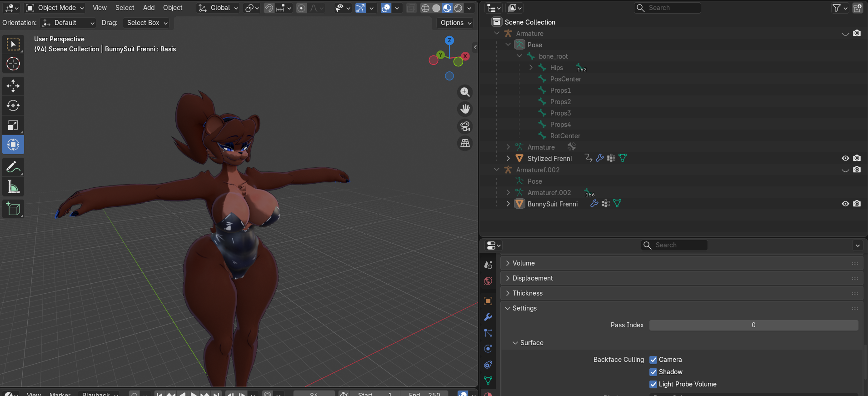Open the Global transform orientation dropdown
Screen dimensions: 868x396
pos(218,8)
